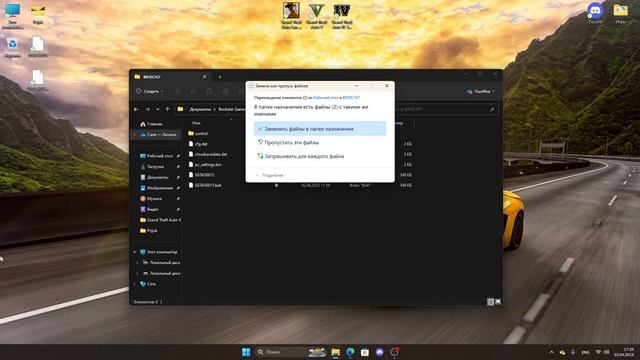Open the Windows Start menu
This screenshot has width=640, height=360.
246,352
